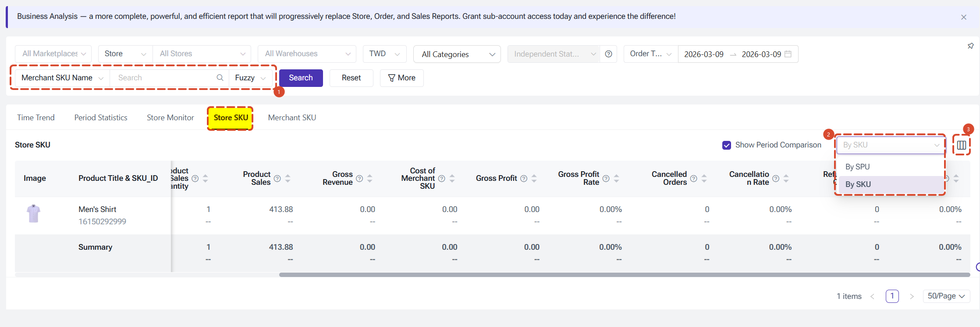Click the magnifier icon in search field
980x327 pixels.
pos(220,78)
